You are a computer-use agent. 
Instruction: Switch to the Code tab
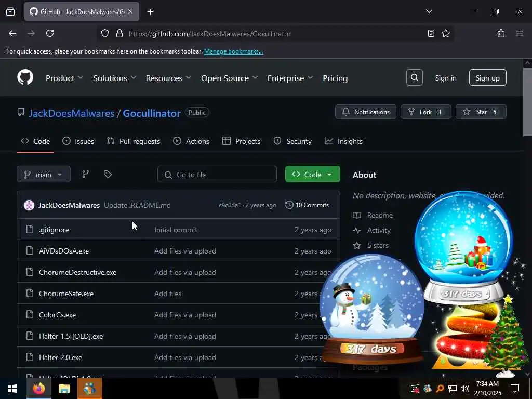(x=35, y=141)
